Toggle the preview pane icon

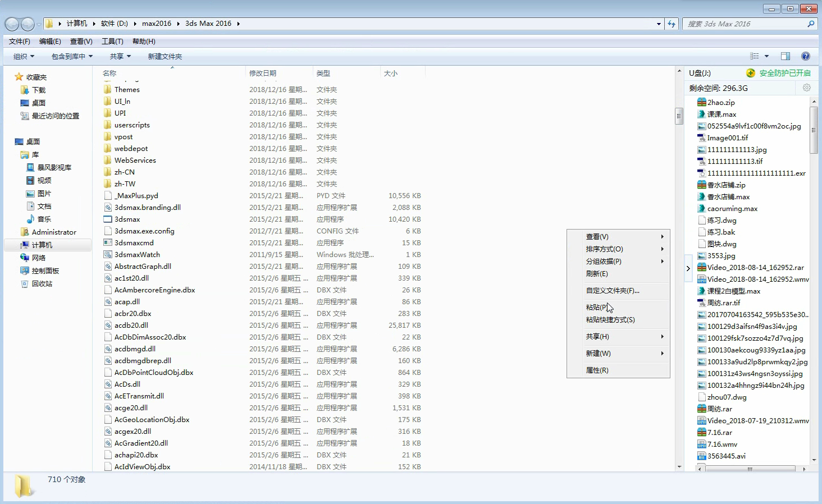[786, 56]
